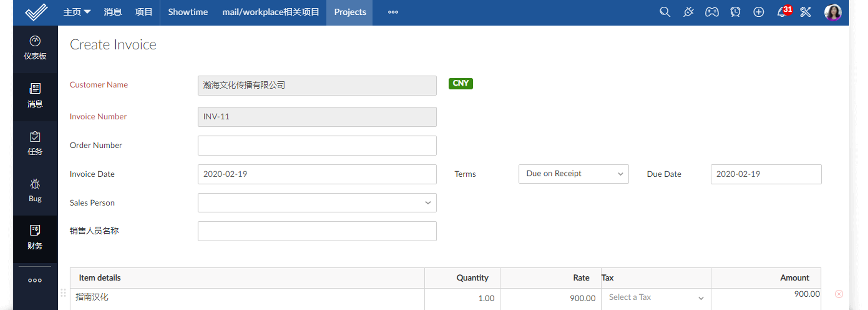Click the Order Number input field
868x310 pixels.
coord(317,145)
